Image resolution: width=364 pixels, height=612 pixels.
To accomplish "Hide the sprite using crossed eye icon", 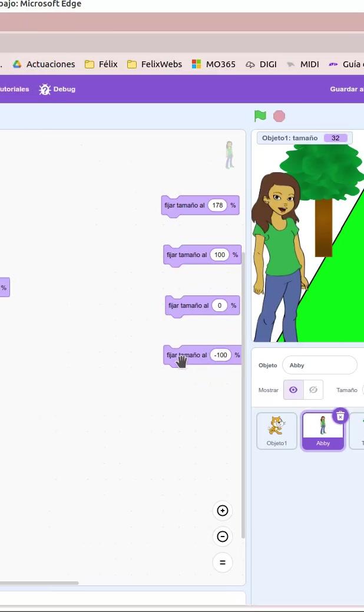I will [x=313, y=390].
